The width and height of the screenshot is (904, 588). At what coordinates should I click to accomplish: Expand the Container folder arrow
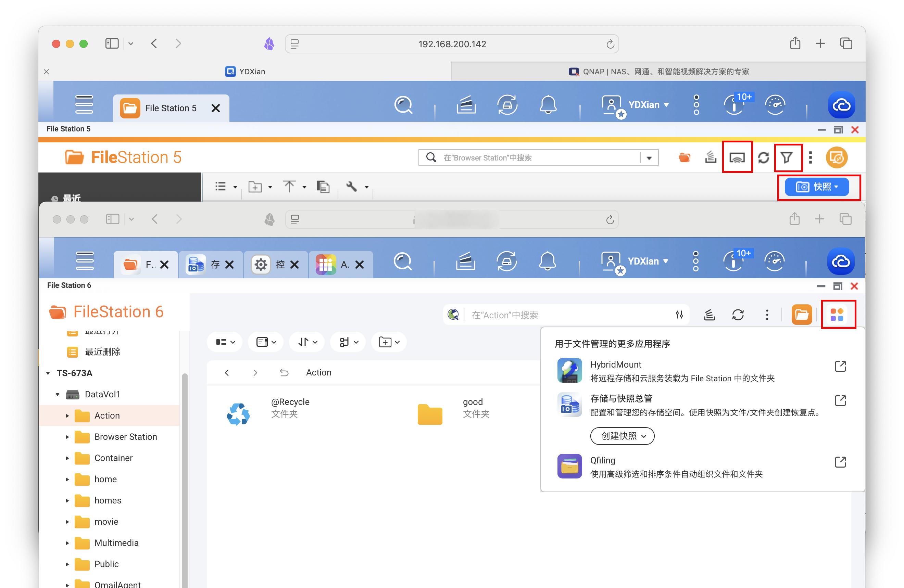(67, 458)
